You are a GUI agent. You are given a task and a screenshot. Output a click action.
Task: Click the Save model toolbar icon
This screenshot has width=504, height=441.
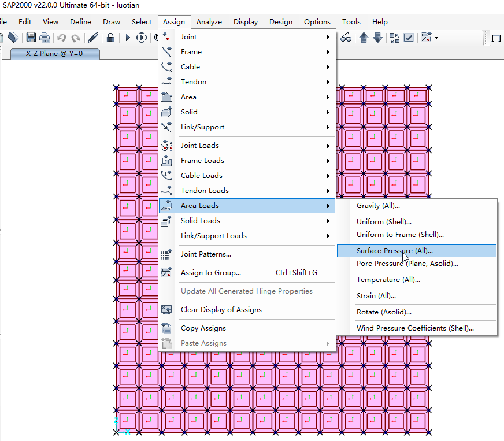tap(31, 38)
